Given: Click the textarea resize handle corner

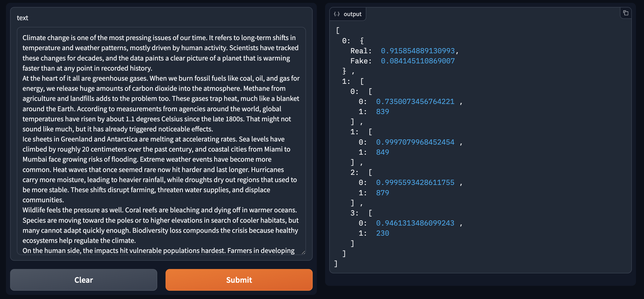Looking at the screenshot, I should click(x=303, y=252).
